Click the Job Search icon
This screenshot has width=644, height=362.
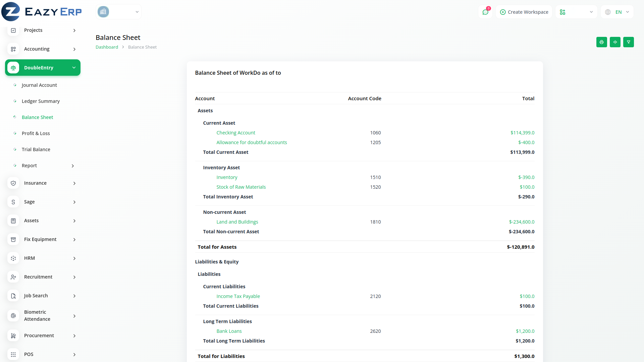pos(13,296)
